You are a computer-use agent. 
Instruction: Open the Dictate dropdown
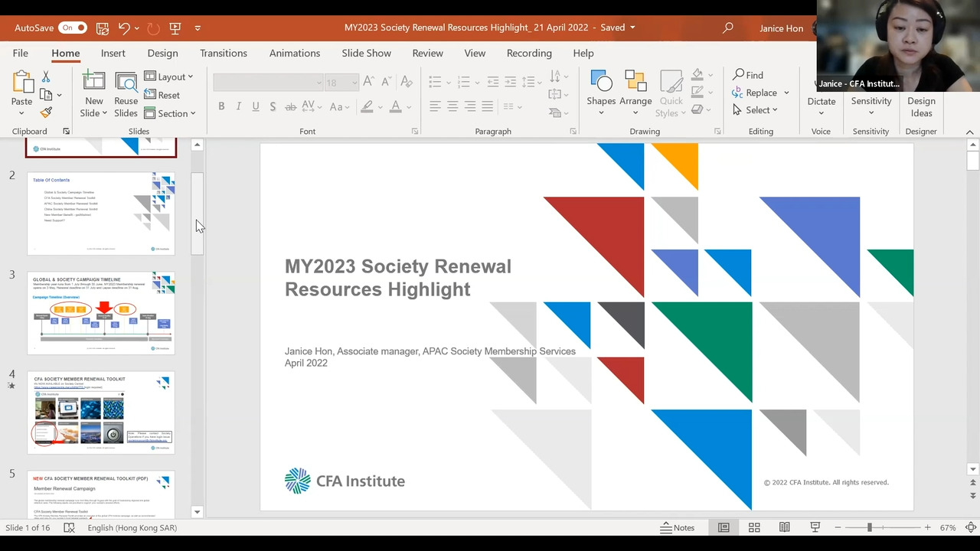coord(821,113)
